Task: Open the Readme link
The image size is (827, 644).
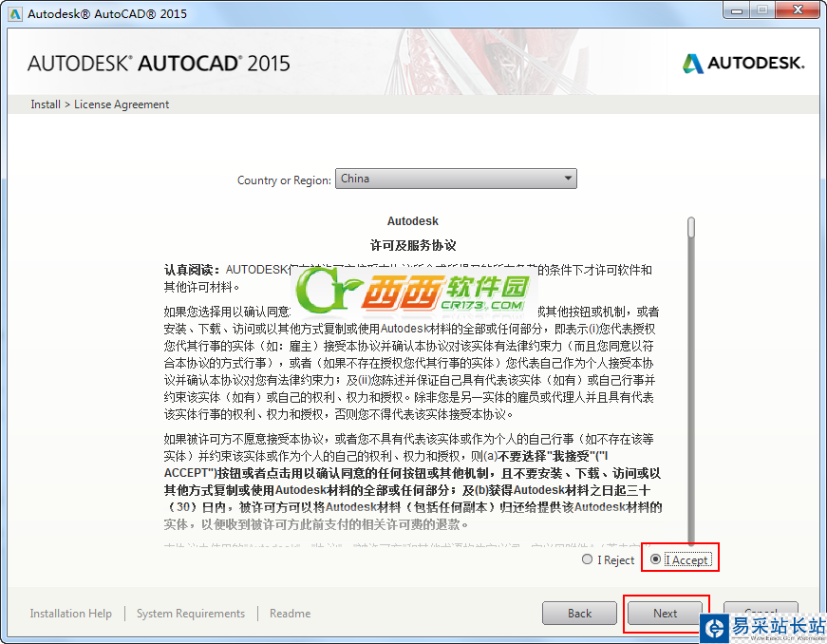Action: (291, 614)
